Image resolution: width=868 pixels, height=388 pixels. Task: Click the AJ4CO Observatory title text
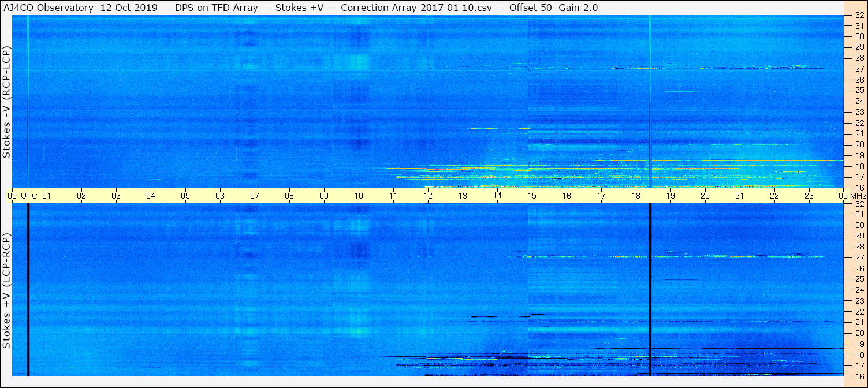(48, 8)
